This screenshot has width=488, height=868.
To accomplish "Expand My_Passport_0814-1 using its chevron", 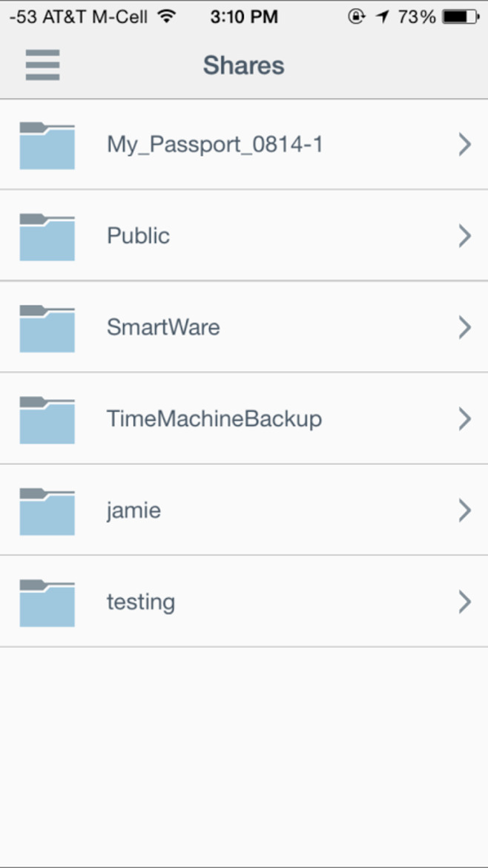I will [465, 145].
